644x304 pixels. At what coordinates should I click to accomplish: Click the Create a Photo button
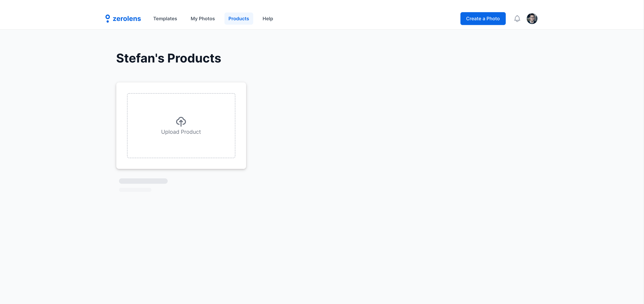483,18
